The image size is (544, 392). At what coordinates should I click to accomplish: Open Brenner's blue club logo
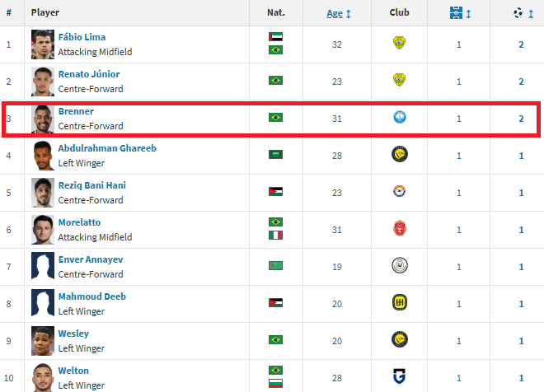point(399,117)
